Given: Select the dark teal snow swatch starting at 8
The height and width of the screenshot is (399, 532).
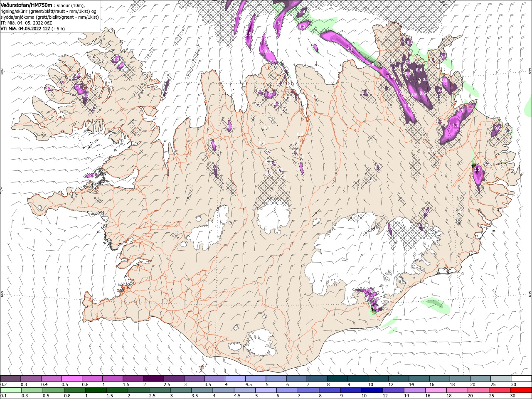Looking at the screenshot, I should pos(337,379).
